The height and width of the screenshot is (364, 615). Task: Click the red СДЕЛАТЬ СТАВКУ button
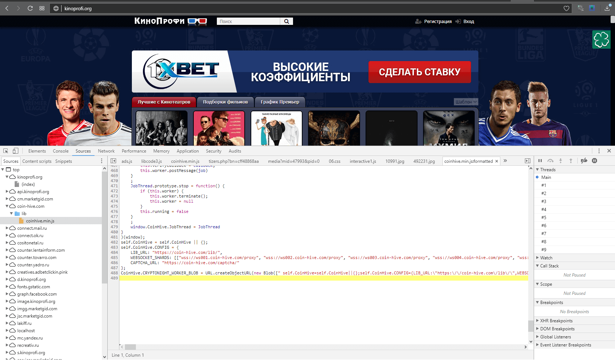pyautogui.click(x=419, y=72)
